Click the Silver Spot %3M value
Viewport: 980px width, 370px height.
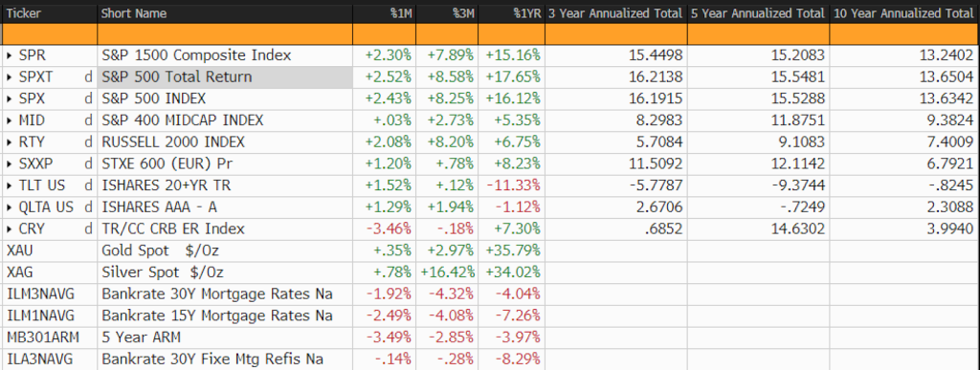coord(448,272)
